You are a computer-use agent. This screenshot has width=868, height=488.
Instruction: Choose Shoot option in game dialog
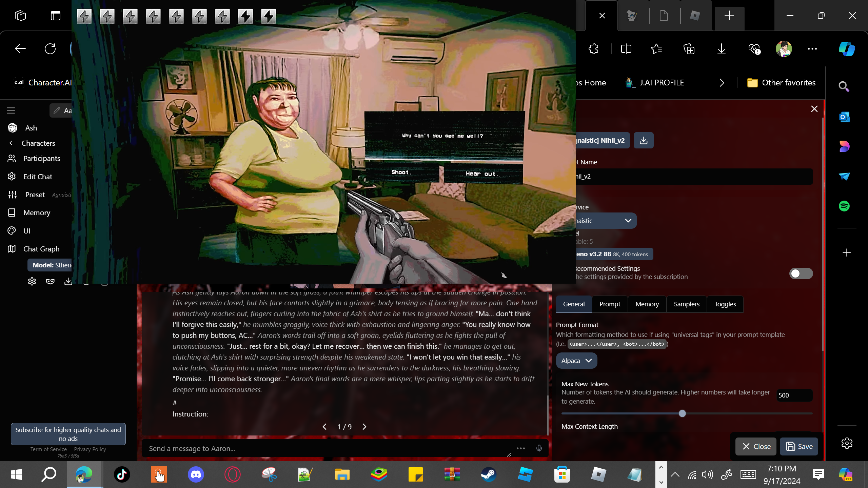pos(401,172)
